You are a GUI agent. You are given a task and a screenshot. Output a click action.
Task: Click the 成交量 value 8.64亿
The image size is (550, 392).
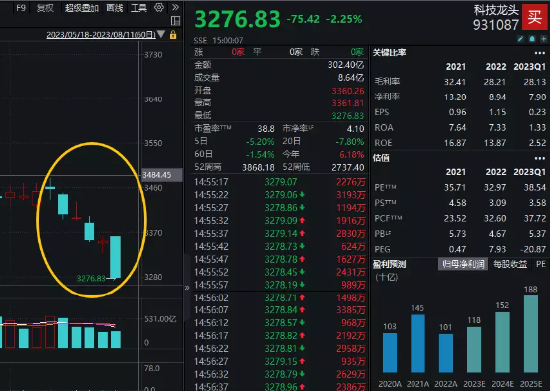tap(351, 77)
